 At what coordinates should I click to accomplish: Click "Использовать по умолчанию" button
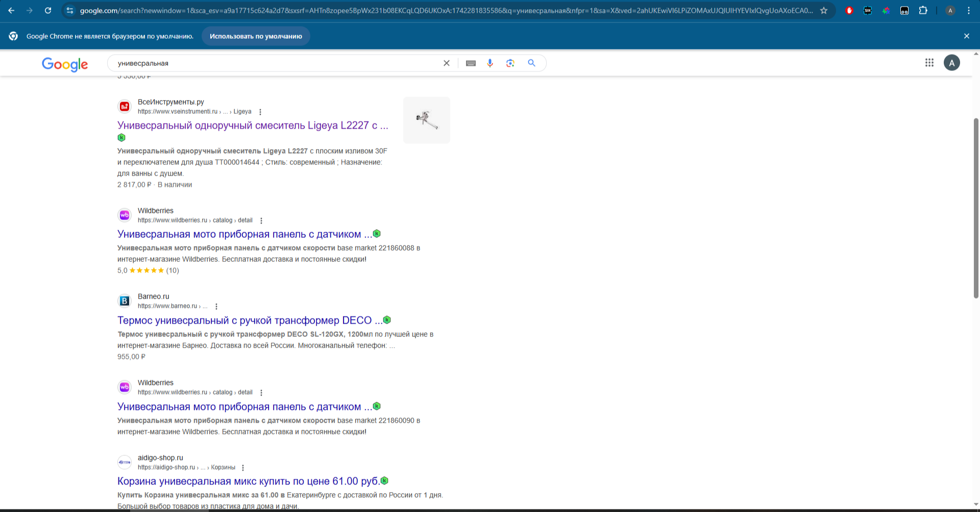coord(256,36)
